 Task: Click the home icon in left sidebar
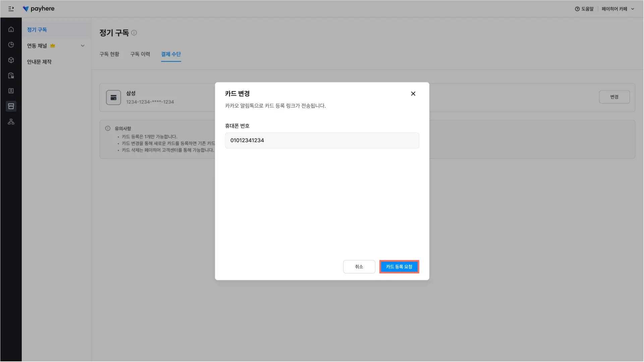tap(11, 29)
